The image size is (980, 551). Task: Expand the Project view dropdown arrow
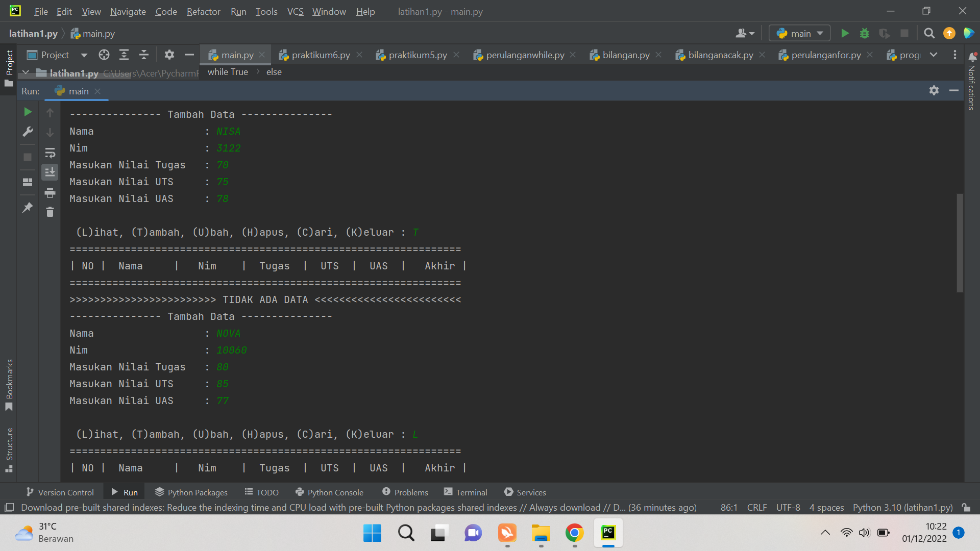[x=84, y=55]
